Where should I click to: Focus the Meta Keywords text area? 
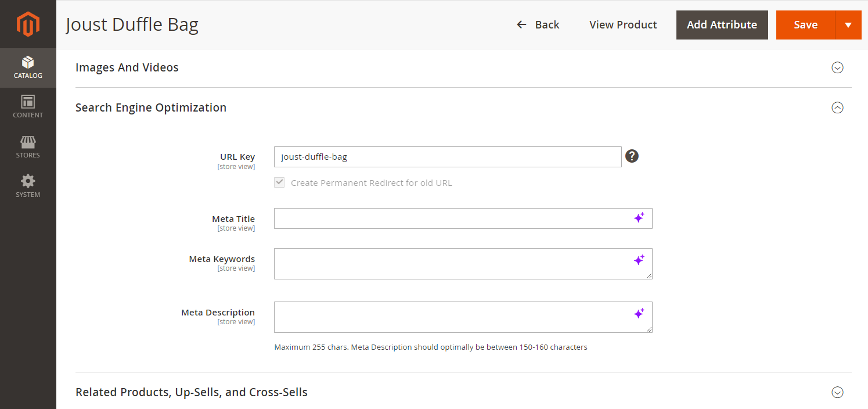pyautogui.click(x=463, y=264)
